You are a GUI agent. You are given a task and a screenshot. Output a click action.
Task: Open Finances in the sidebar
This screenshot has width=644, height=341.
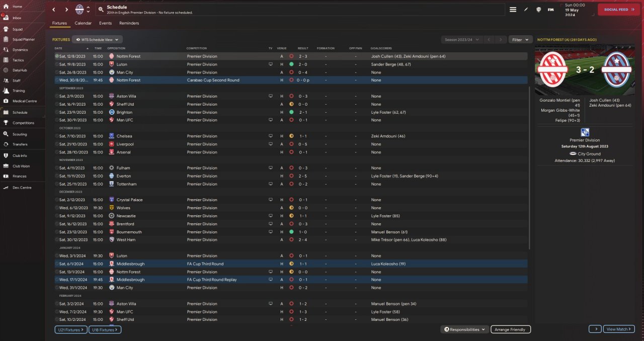point(20,176)
